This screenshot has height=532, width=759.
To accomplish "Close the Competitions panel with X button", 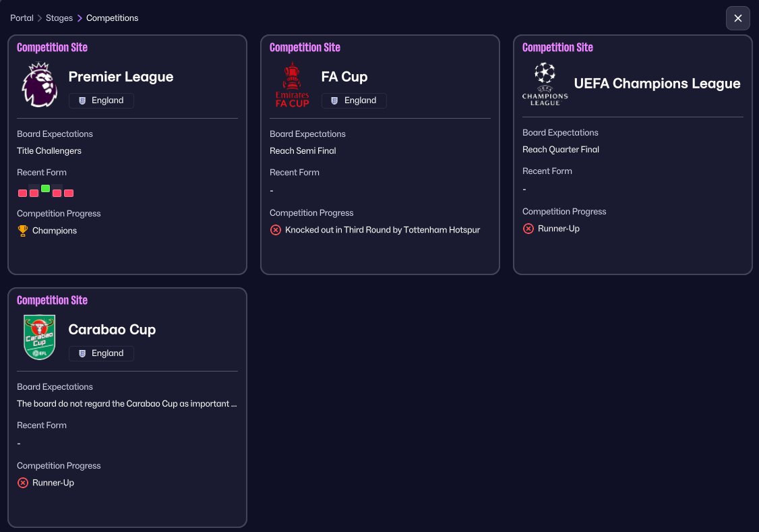I will point(737,18).
